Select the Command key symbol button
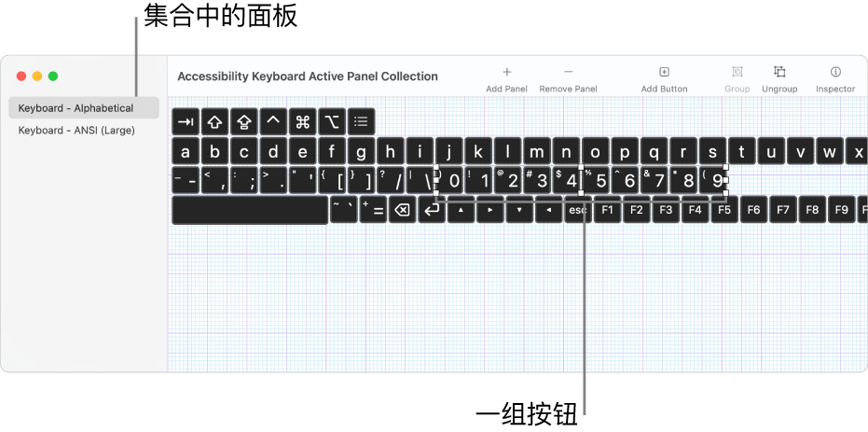This screenshot has height=432, width=868. [303, 122]
